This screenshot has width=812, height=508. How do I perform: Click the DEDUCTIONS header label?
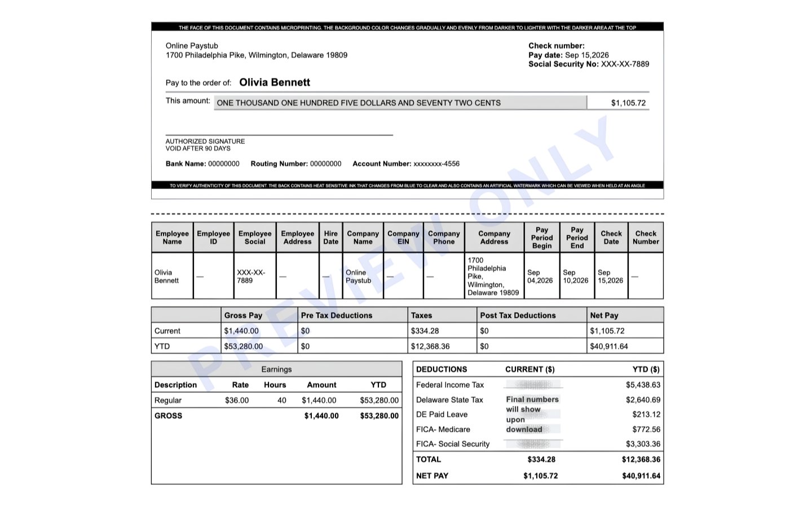[x=442, y=369]
